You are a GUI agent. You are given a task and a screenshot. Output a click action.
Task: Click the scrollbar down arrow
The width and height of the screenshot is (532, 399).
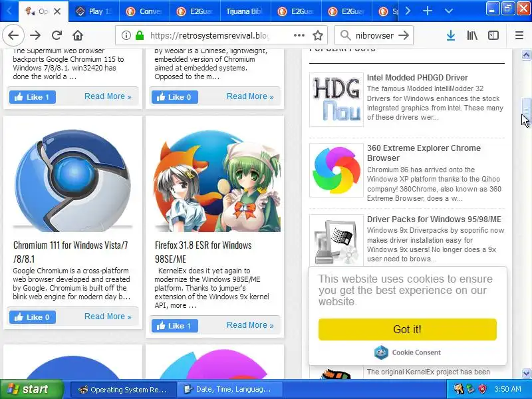(x=526, y=373)
